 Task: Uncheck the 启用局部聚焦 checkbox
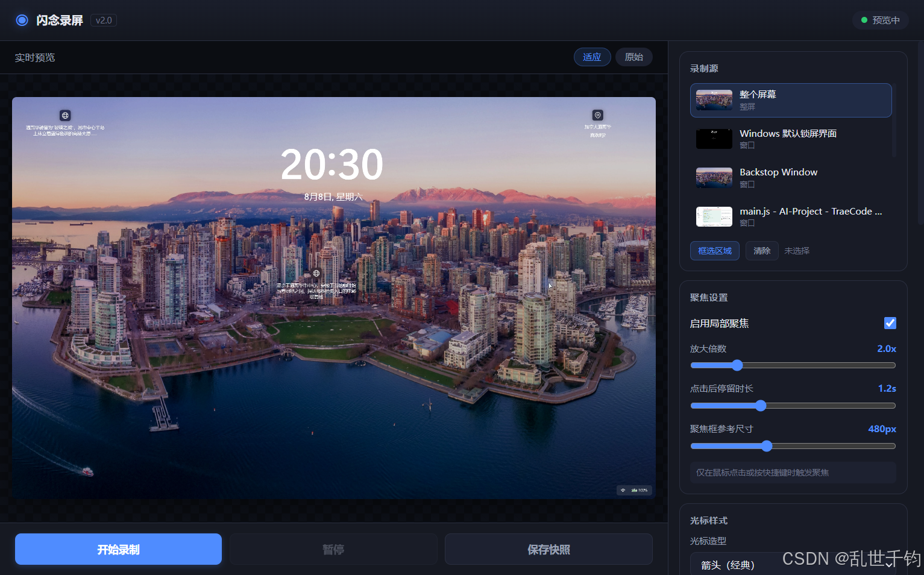[x=890, y=323]
